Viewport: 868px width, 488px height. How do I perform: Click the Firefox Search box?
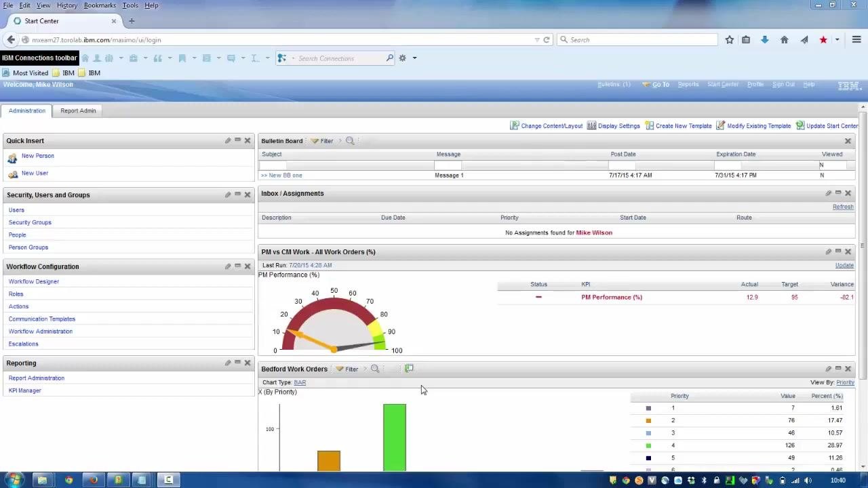637,40
